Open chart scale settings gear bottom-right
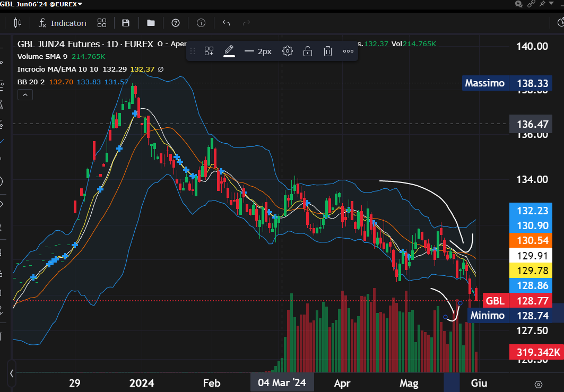The width and height of the screenshot is (564, 392). tap(539, 384)
